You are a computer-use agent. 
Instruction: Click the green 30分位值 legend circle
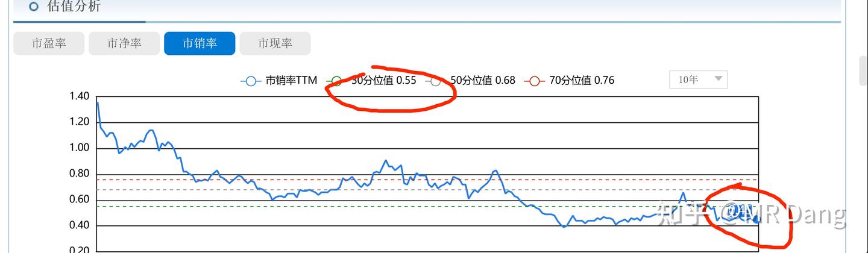tap(336, 81)
